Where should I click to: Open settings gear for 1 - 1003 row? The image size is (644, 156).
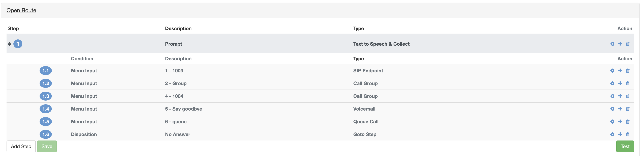(612, 71)
